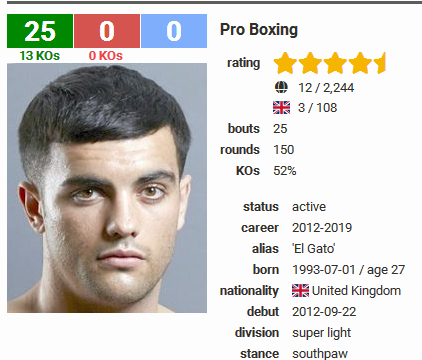Image resolution: width=422 pixels, height=360 pixels.
Task: Click the fourth gold rating star
Action: (360, 63)
